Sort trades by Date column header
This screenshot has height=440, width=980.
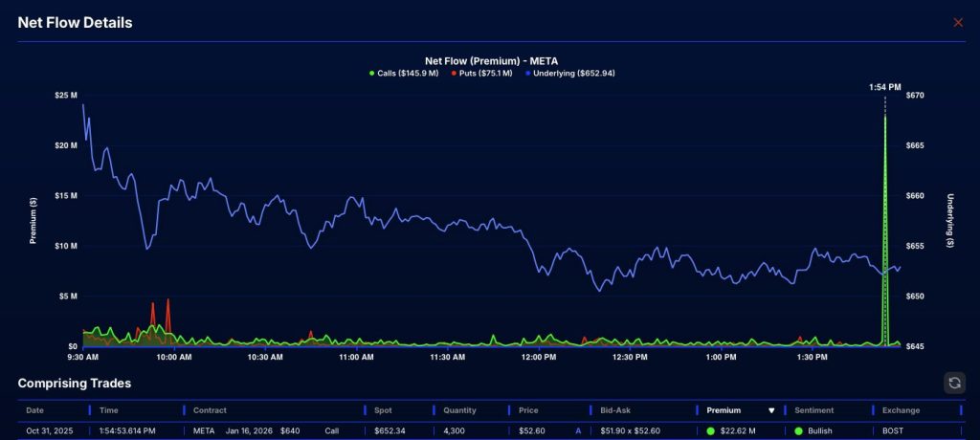tap(34, 410)
